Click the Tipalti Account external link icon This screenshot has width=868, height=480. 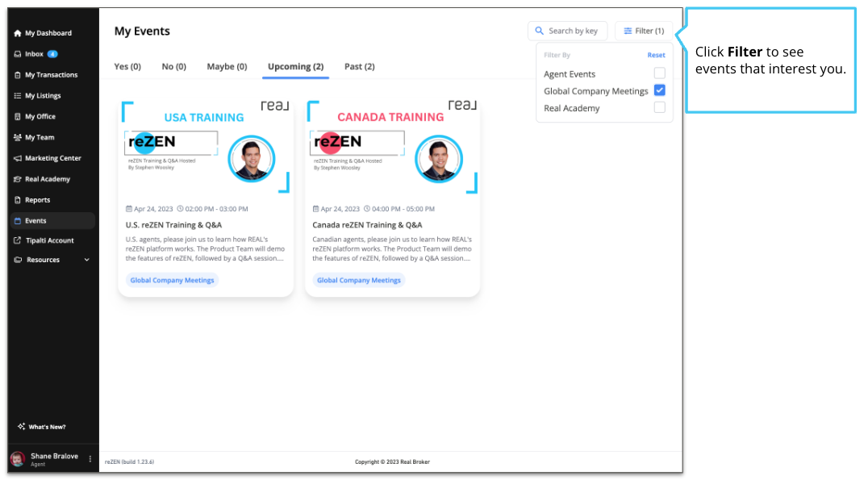tap(18, 240)
